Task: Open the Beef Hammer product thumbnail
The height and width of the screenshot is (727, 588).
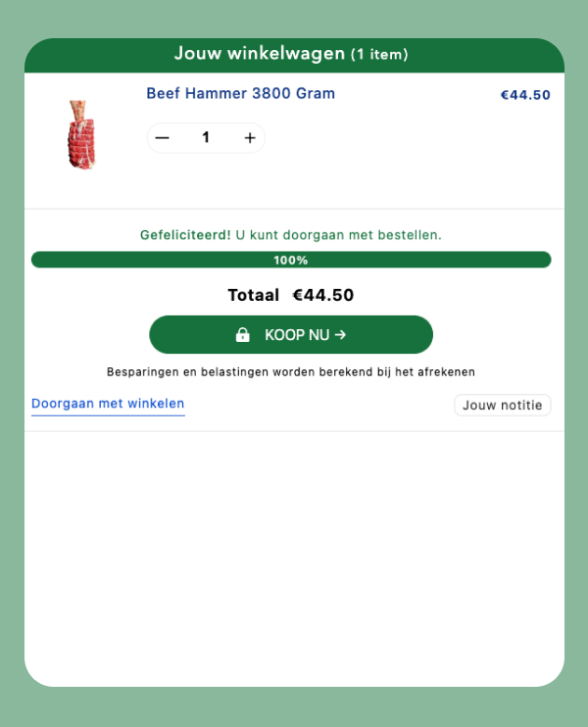Action: click(x=81, y=134)
